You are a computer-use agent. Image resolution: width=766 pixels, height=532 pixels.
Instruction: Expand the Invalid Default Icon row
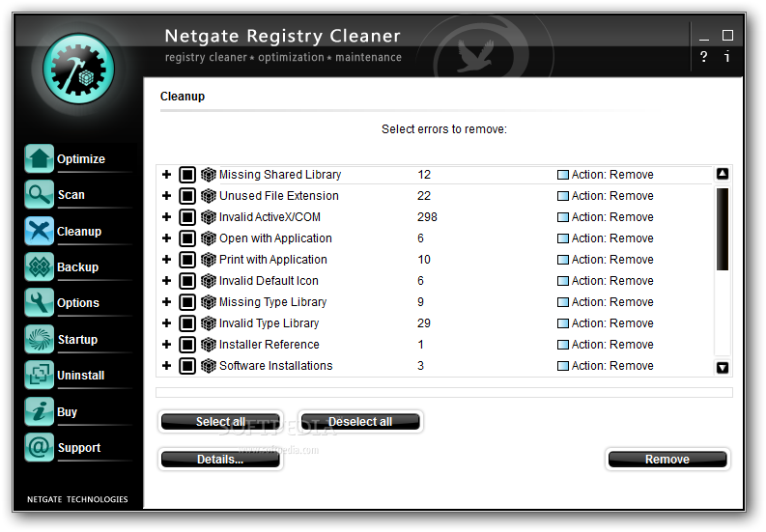tap(166, 281)
